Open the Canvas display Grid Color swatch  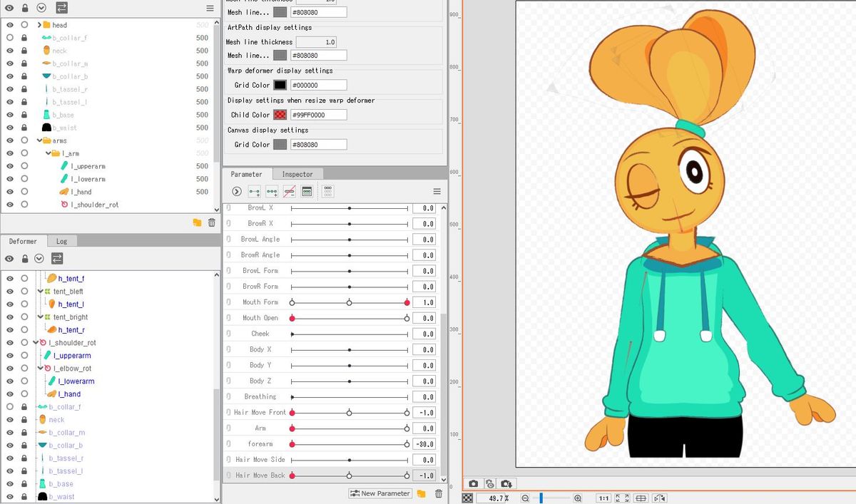click(x=280, y=145)
